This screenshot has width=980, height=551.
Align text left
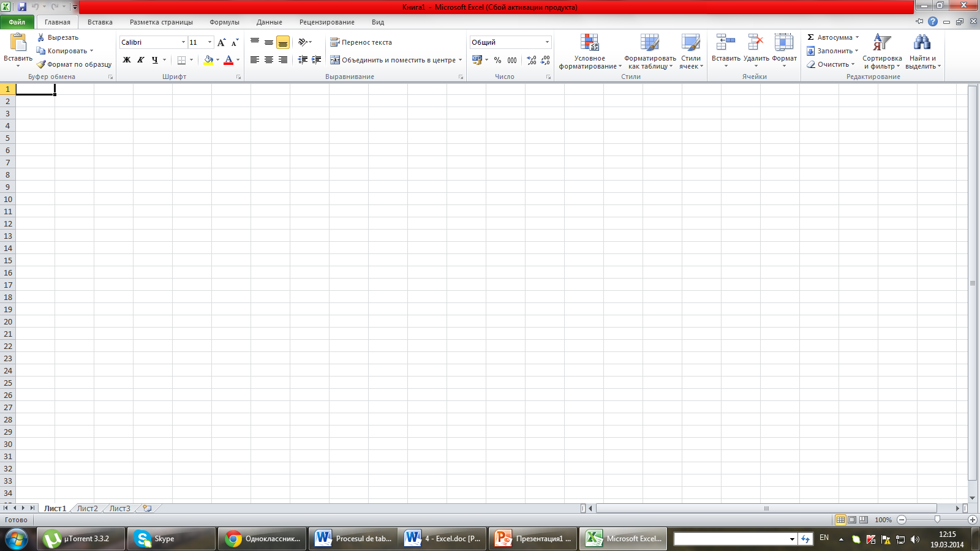pos(255,60)
